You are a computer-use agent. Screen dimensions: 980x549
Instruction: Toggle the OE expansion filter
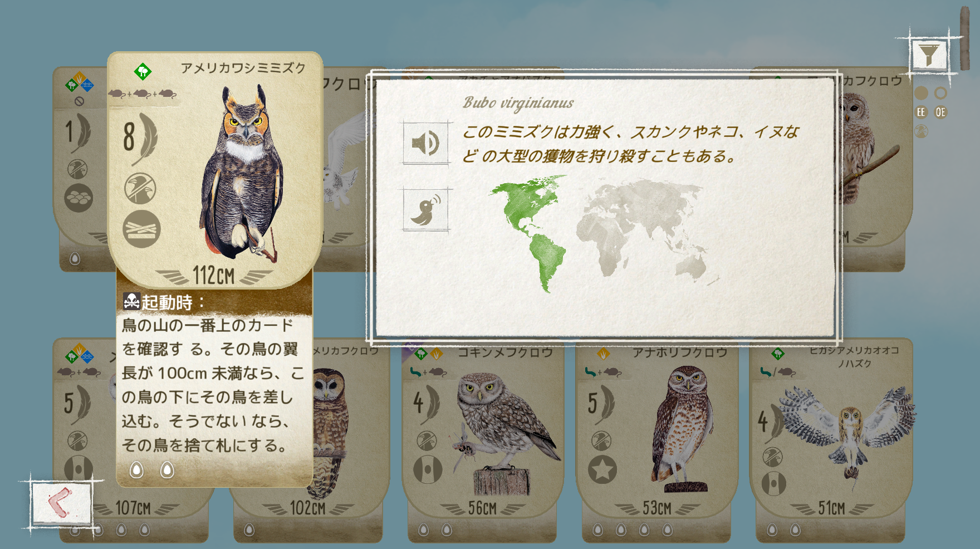click(x=940, y=112)
